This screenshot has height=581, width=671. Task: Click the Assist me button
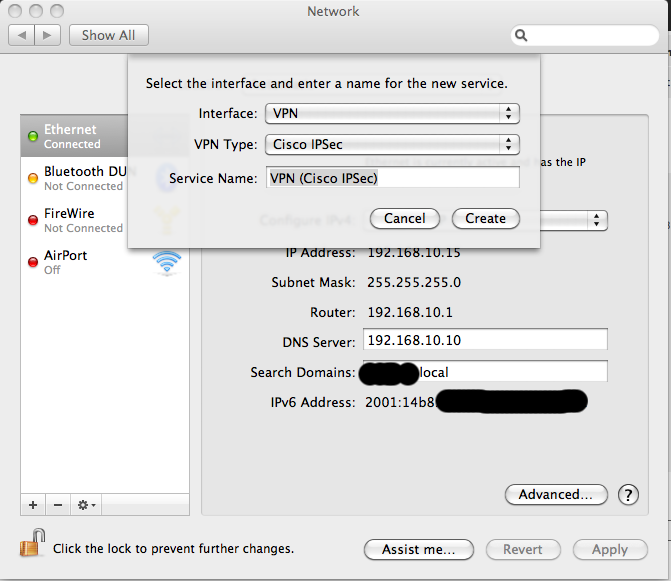click(419, 549)
